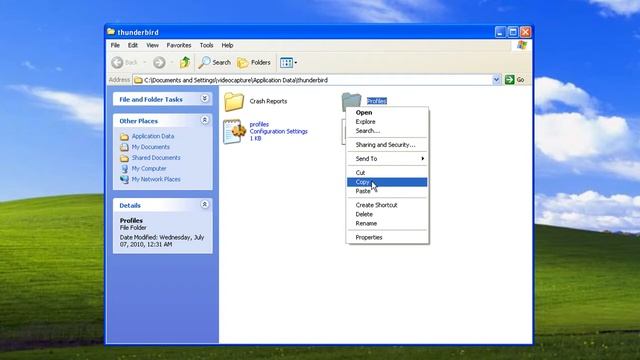
Task: Open the Search toolbar button
Action: (x=215, y=62)
